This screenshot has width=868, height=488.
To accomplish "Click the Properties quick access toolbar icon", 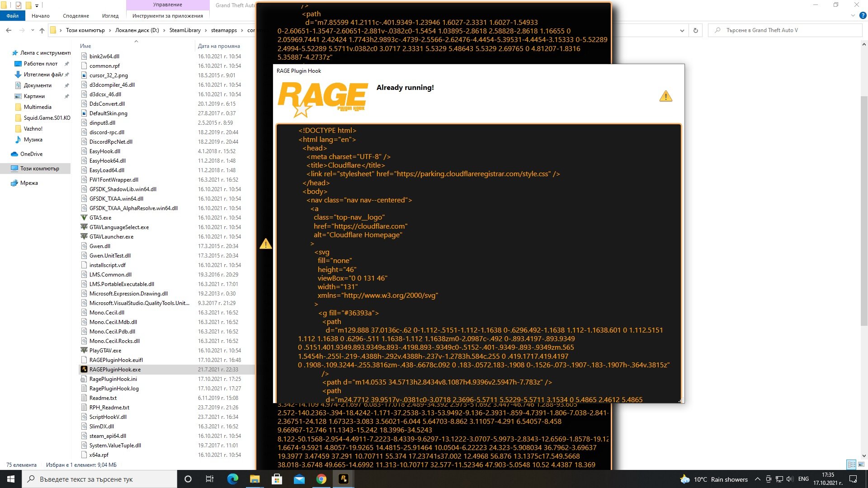I will 19,5.
